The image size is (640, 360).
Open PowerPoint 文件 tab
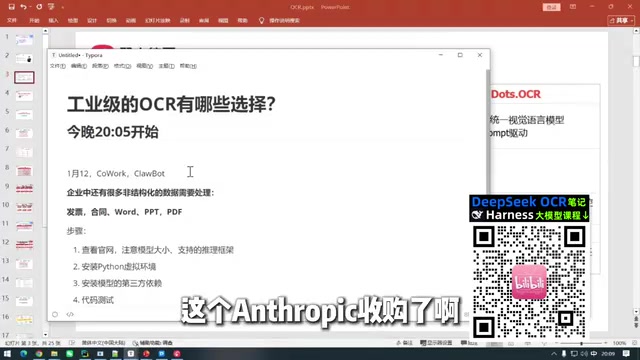click(12, 20)
